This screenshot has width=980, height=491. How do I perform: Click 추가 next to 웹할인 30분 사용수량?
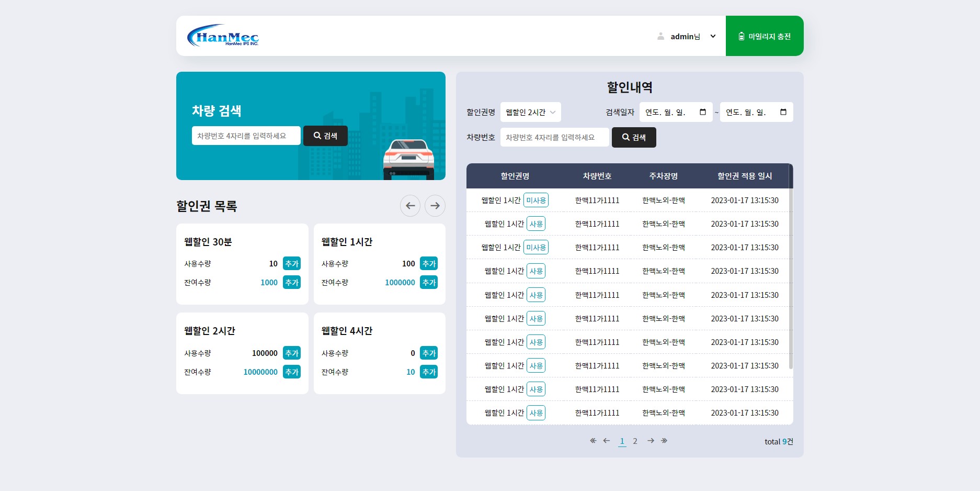[291, 263]
